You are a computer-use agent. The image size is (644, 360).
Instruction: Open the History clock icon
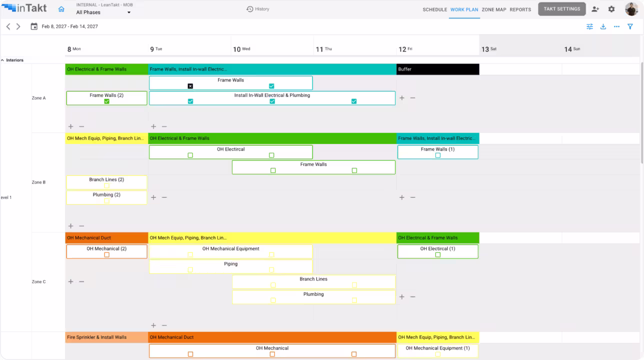250,9
